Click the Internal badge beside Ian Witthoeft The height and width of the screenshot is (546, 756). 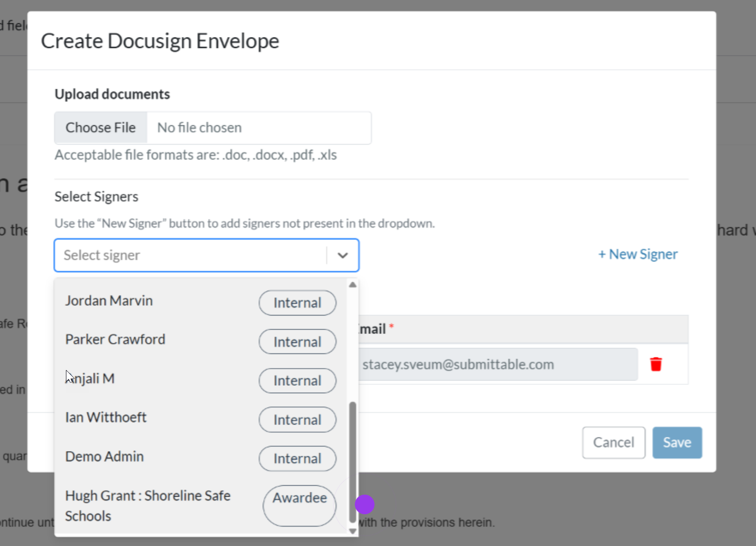297,419
